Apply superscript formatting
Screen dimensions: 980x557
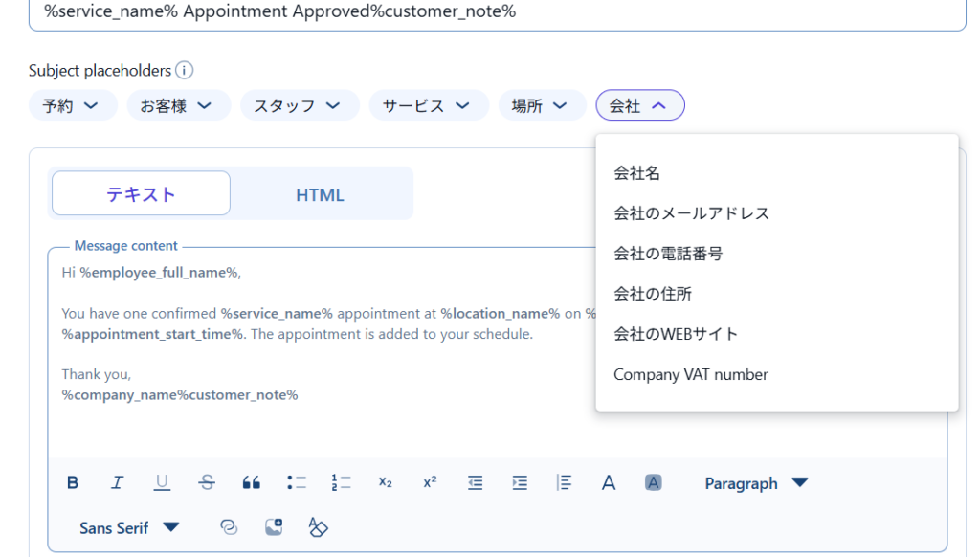tap(430, 483)
